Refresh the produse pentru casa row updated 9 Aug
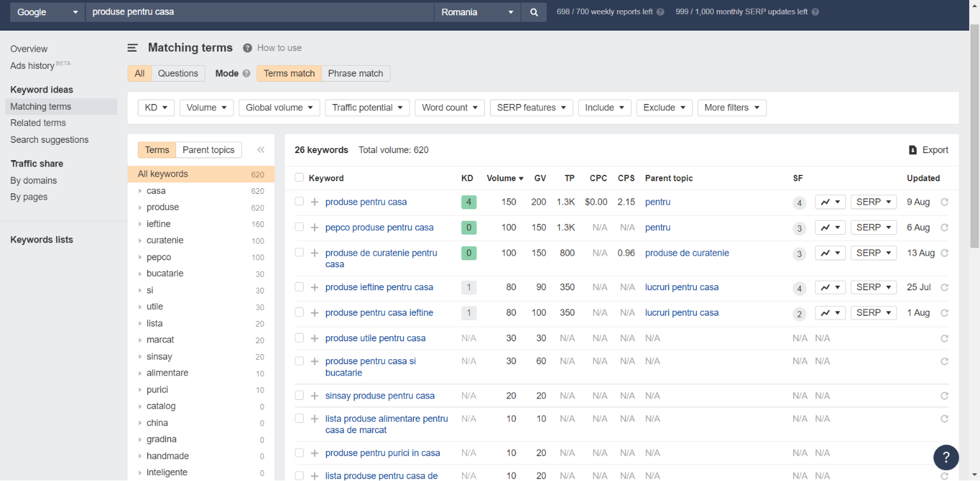Viewport: 980px width, 481px height. coord(944,202)
